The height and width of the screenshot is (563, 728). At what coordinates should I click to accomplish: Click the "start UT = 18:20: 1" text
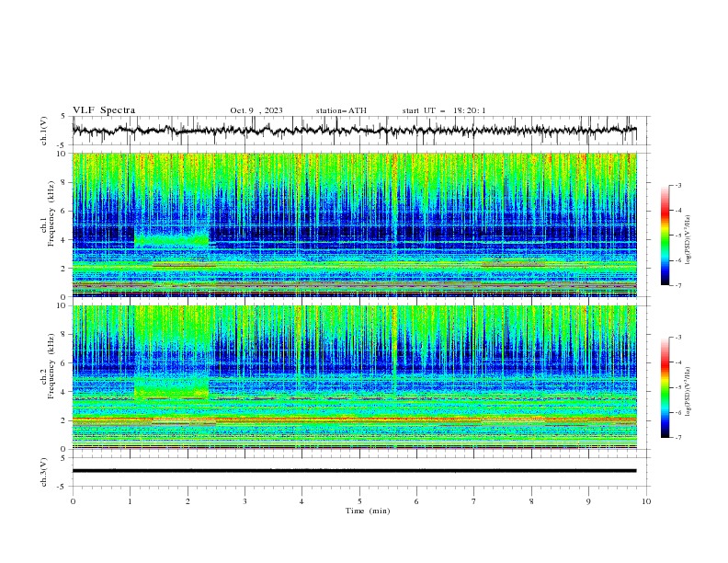pos(444,110)
